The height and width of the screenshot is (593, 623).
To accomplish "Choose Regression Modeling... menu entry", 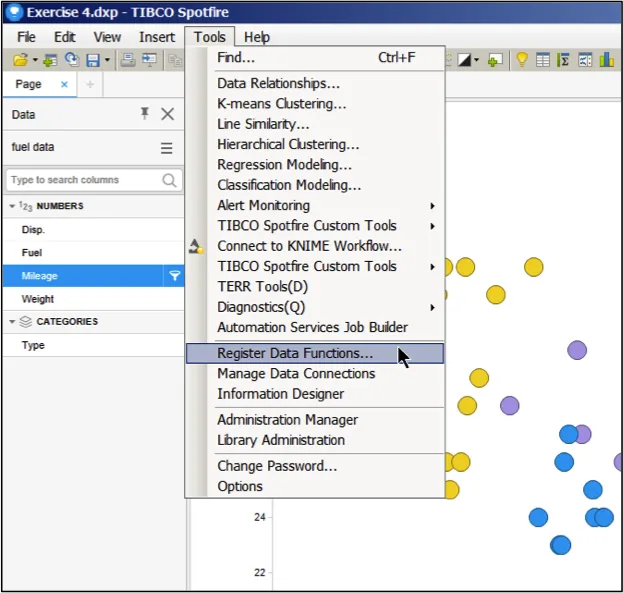I will (x=315, y=165).
